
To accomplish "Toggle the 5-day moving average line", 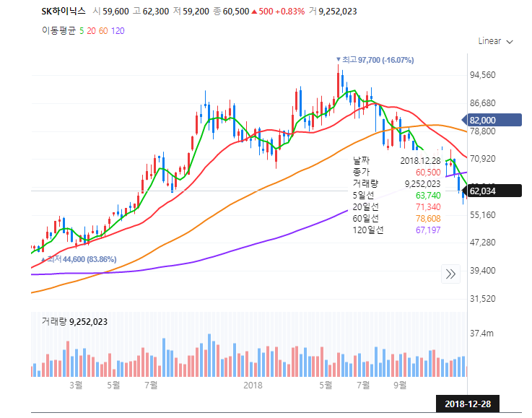I will 82,31.
